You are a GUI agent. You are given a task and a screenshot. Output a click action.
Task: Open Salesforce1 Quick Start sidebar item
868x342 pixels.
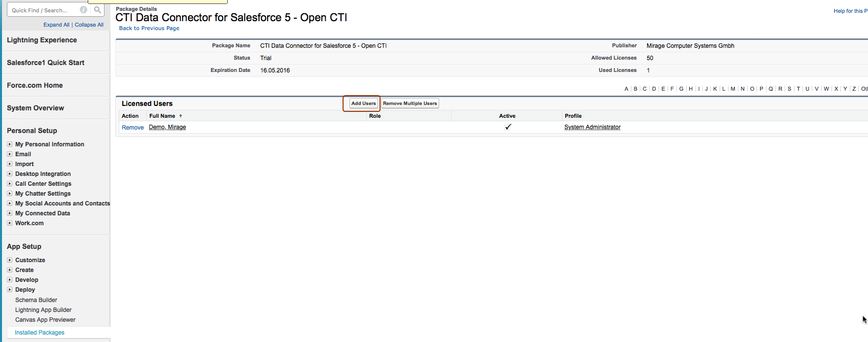point(45,63)
